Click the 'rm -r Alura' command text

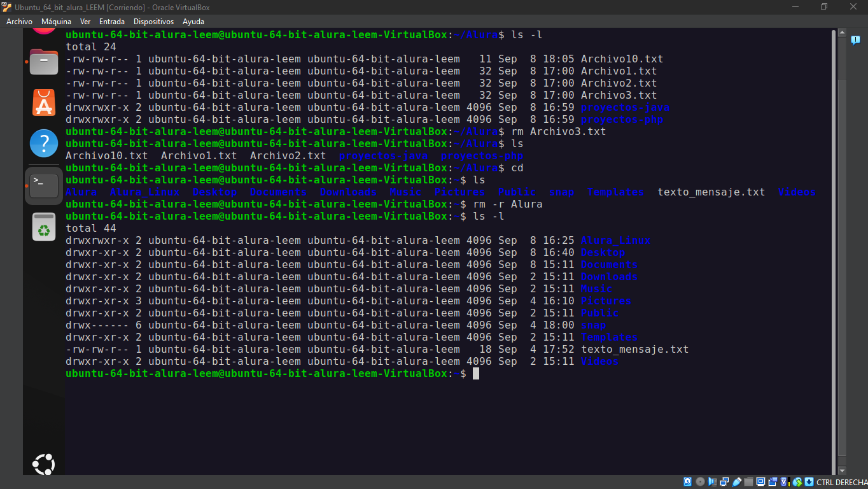(507, 204)
